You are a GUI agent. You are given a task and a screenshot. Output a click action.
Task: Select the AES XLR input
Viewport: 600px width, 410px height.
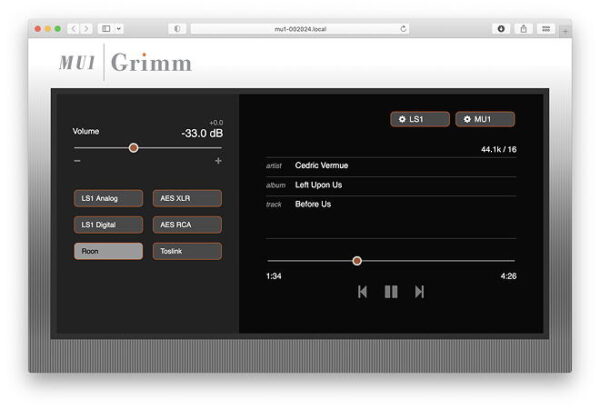tap(187, 198)
